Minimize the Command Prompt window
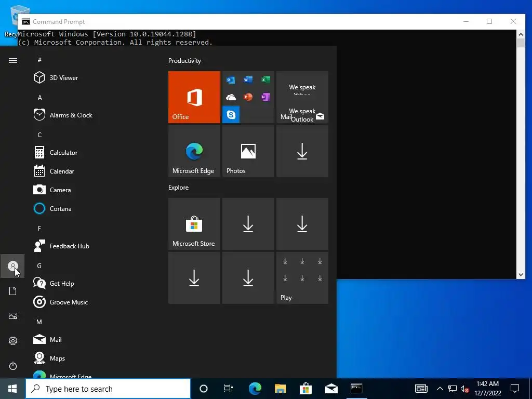The width and height of the screenshot is (532, 399). click(466, 21)
